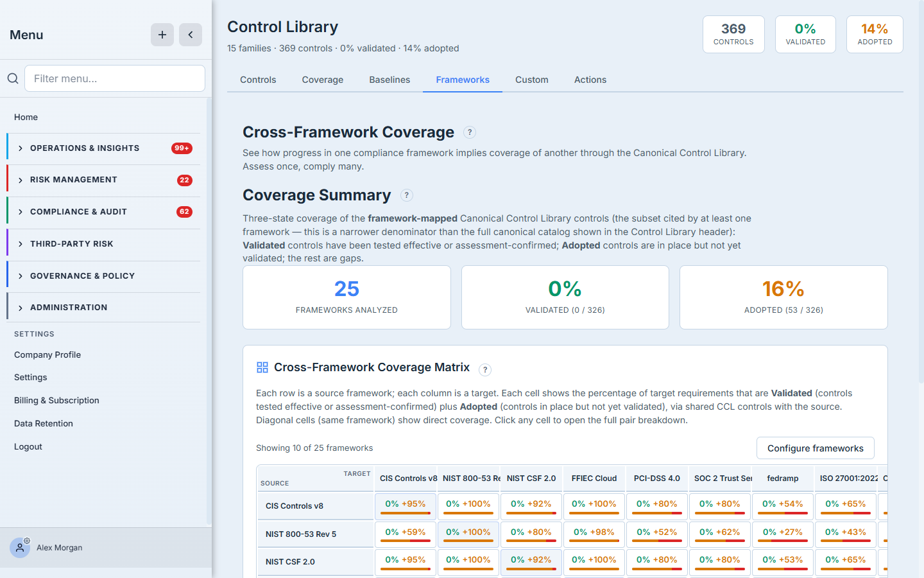924x578 pixels.
Task: Focus the Filter menu input field
Action: [x=115, y=78]
